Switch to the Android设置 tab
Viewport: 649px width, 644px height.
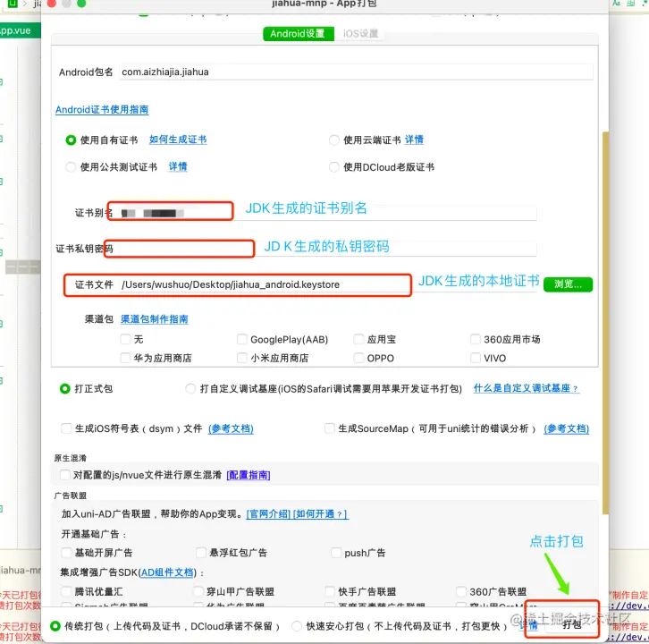298,34
